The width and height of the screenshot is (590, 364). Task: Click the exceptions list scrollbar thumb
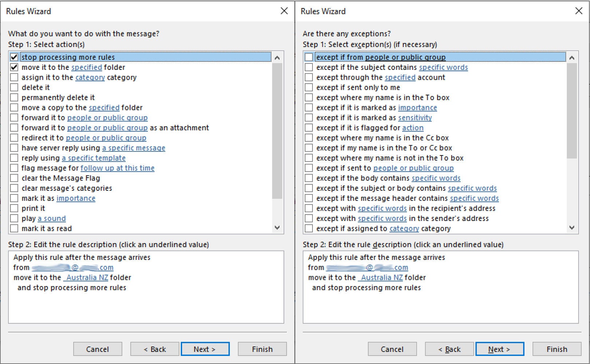click(572, 111)
